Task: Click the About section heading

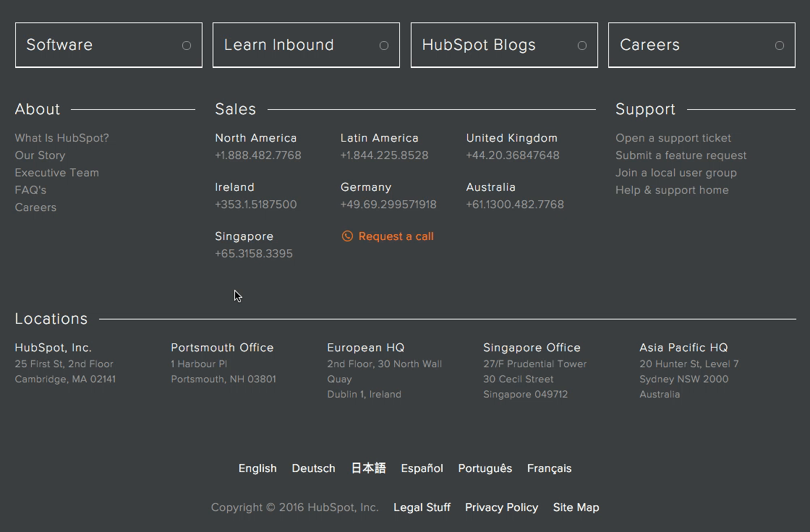Action: pos(37,109)
